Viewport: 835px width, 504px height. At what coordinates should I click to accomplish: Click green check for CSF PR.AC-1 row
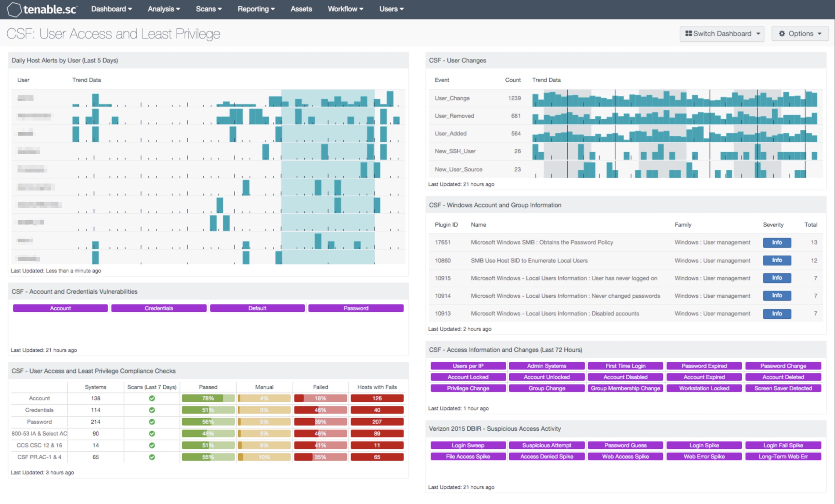coord(152,457)
